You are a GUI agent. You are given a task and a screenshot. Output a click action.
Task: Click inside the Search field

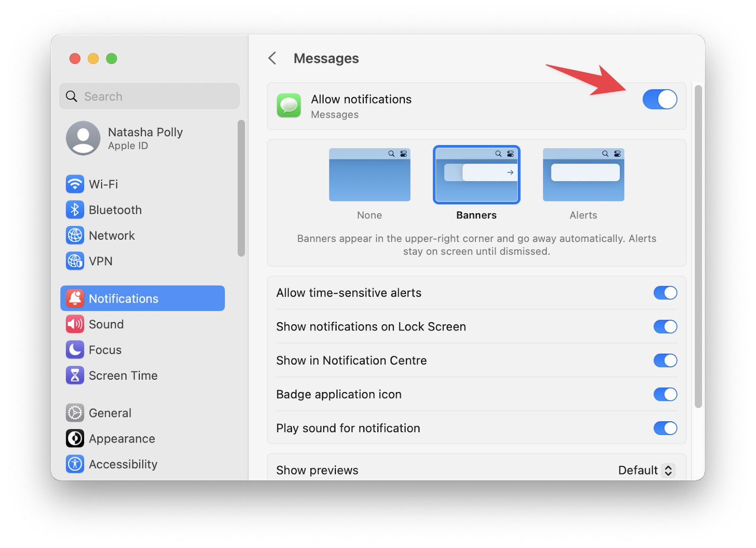(x=149, y=96)
